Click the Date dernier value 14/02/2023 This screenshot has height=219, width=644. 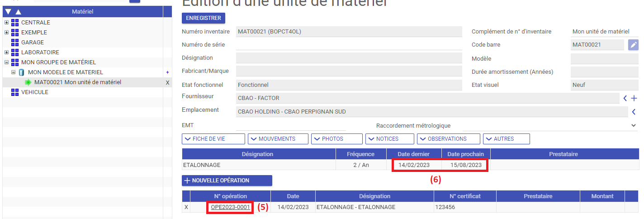point(414,165)
